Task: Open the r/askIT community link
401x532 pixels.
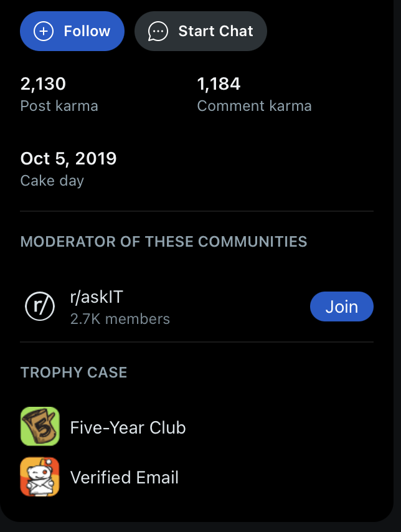Action: pos(97,297)
